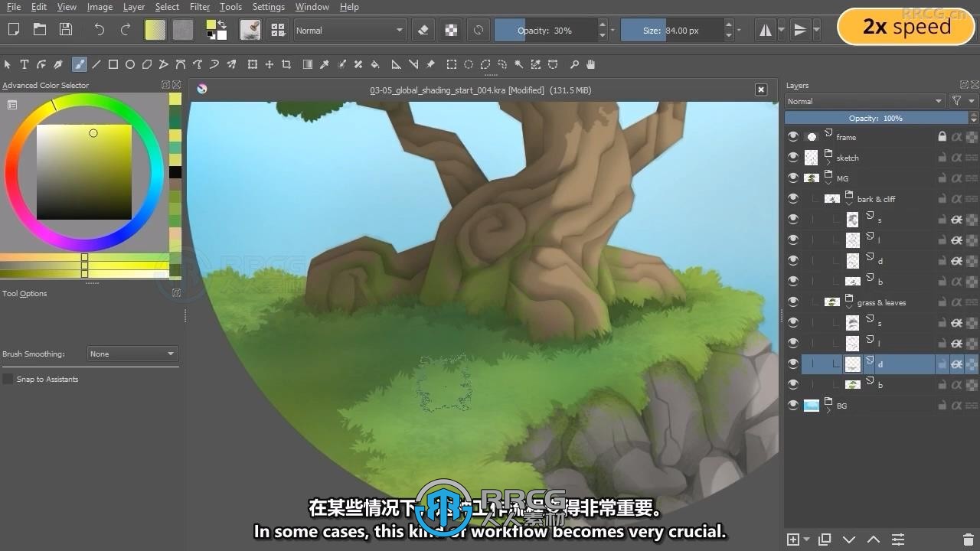Select the Rectangle shape tool

(x=113, y=64)
